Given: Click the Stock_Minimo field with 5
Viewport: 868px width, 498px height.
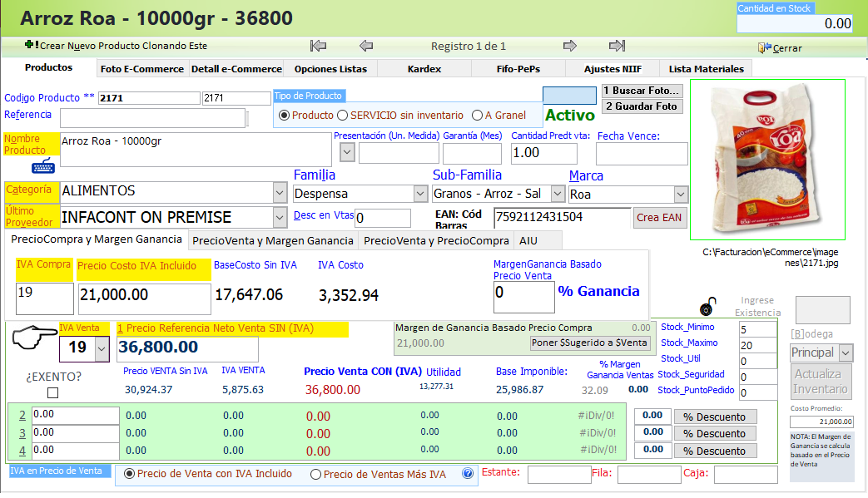Looking at the screenshot, I should pyautogui.click(x=758, y=329).
